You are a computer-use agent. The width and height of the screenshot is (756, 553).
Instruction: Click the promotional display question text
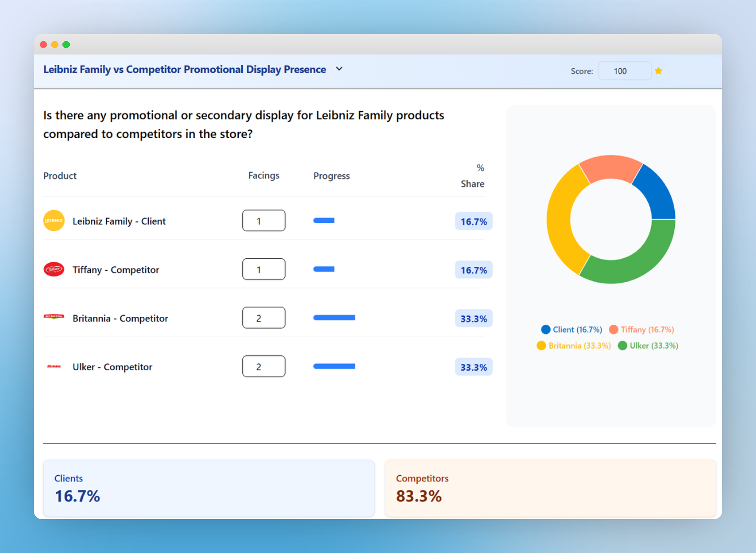[x=244, y=124]
